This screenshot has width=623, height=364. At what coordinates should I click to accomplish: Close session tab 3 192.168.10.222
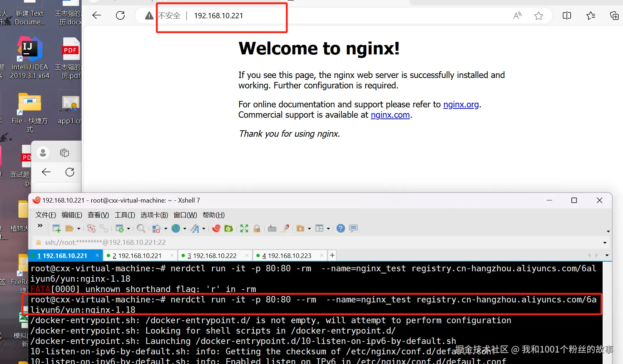pyautogui.click(x=247, y=255)
